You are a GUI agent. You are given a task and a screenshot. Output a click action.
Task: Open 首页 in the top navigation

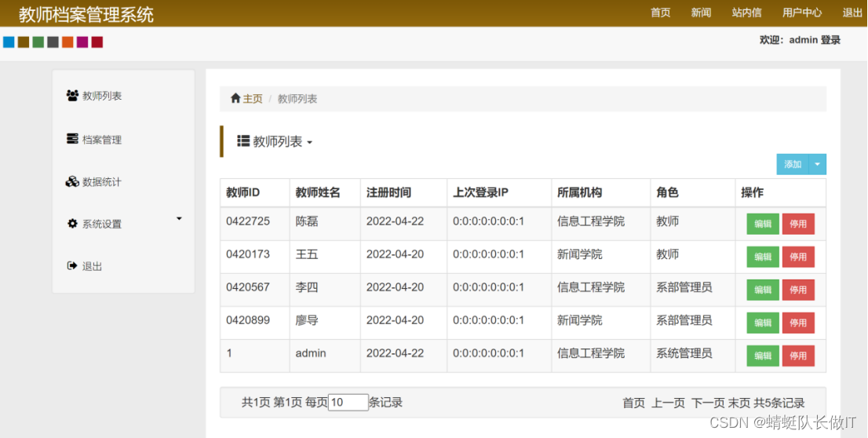(x=660, y=13)
